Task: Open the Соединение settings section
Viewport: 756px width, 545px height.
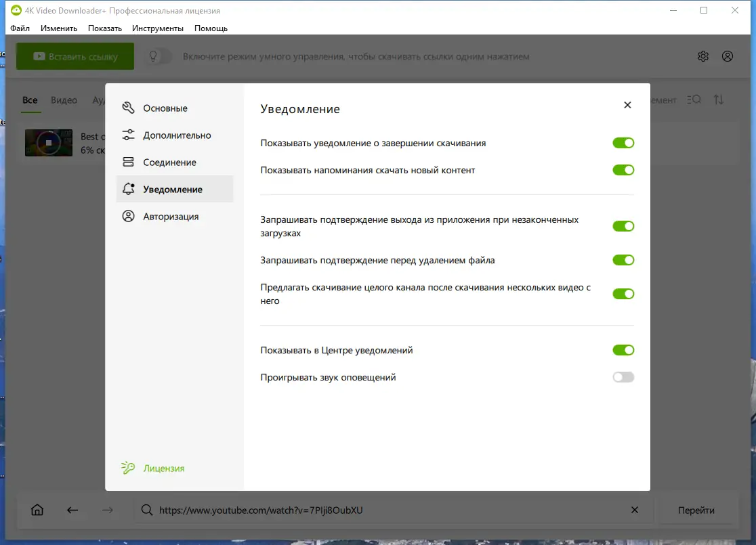Action: click(x=169, y=162)
